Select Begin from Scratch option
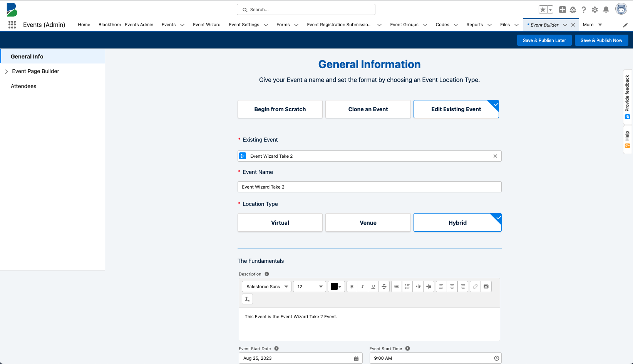This screenshot has width=633, height=364. click(280, 109)
